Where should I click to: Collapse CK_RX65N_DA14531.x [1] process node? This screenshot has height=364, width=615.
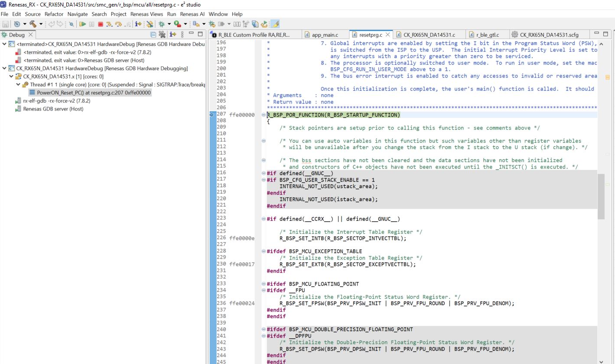12,76
